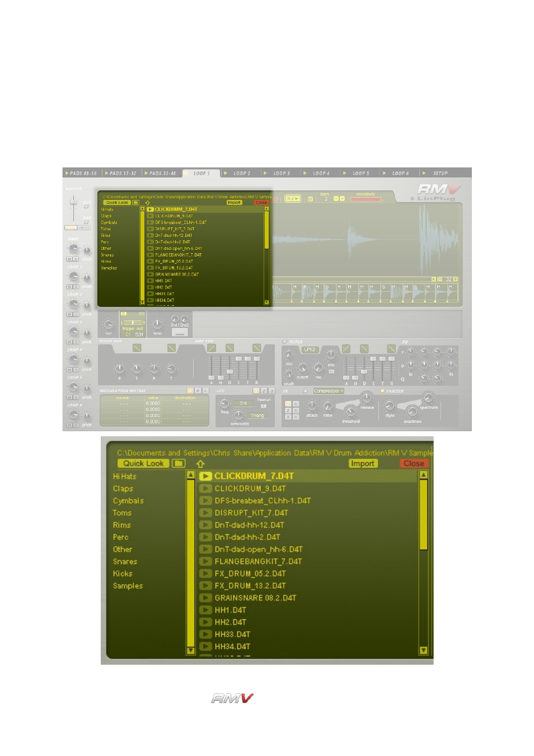Play HH1.D4T preview in enlarged browser
534x756 pixels.
[205, 610]
